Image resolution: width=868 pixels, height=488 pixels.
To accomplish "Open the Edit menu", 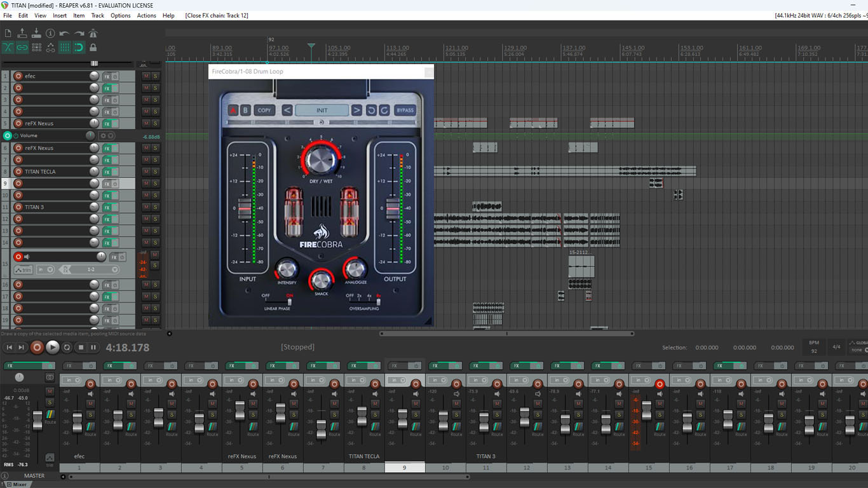I will click(x=23, y=15).
